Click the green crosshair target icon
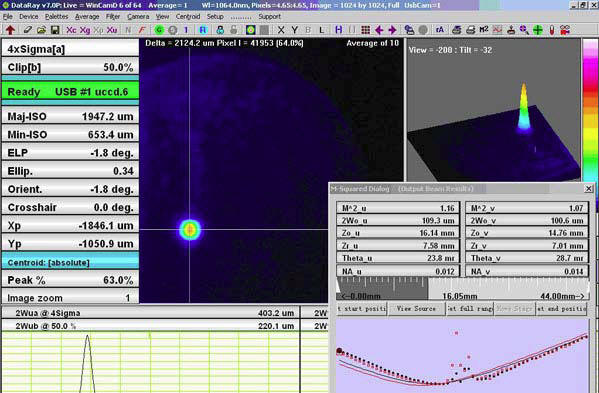 (538, 30)
